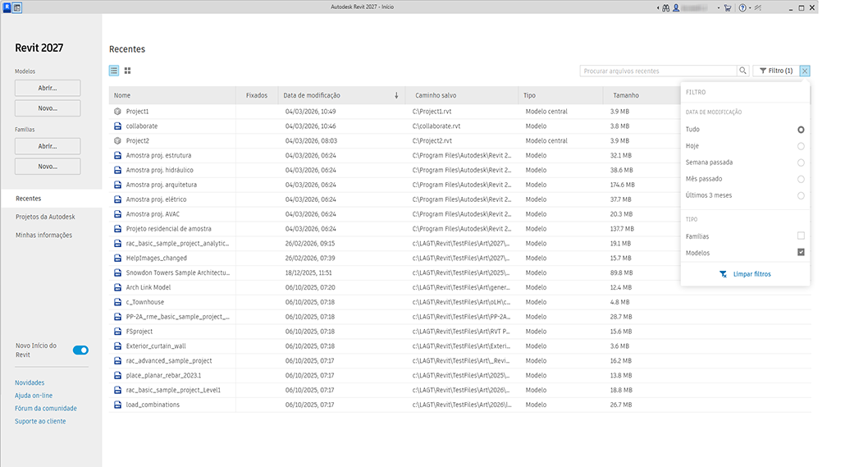
Task: Click the Procurar arquivos recentes search field
Action: 659,71
